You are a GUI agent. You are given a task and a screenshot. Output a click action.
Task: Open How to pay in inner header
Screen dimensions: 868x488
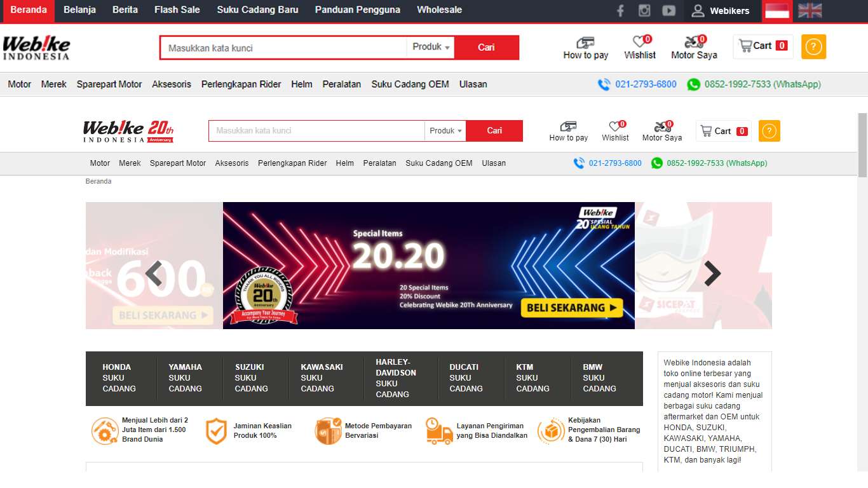click(x=569, y=132)
